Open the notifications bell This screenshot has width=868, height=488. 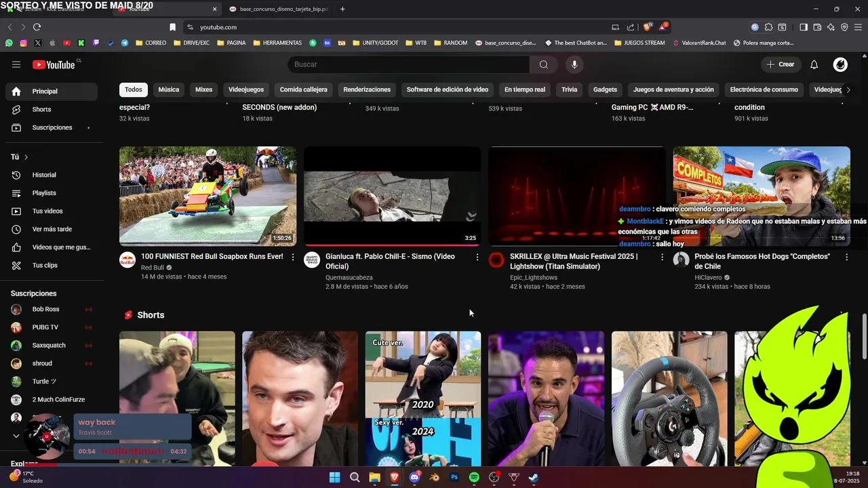coord(814,64)
